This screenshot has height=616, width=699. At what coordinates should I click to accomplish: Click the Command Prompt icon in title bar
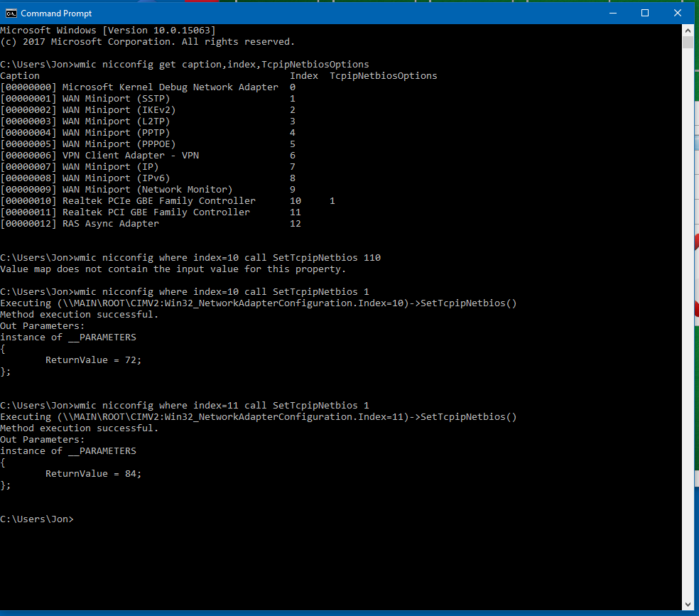[x=10, y=13]
